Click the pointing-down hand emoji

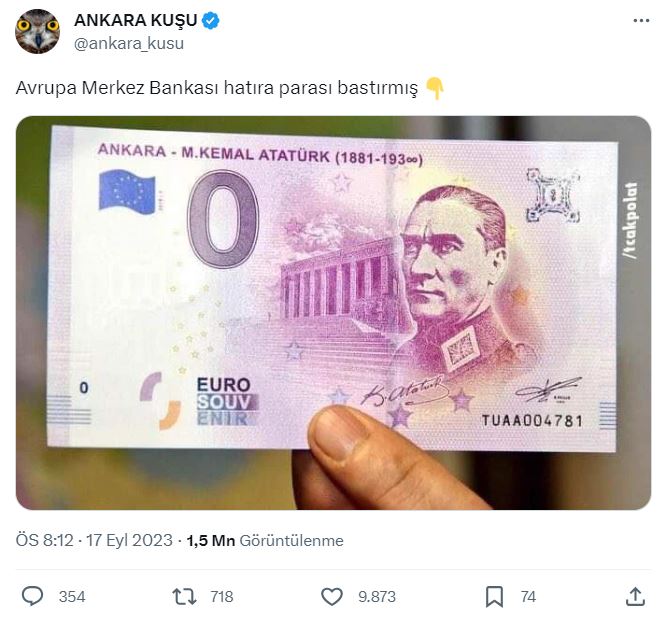435,88
